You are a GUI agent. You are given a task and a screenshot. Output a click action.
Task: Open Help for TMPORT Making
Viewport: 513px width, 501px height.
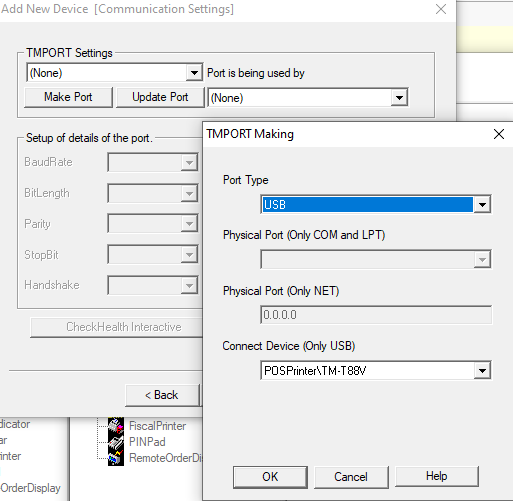click(437, 476)
